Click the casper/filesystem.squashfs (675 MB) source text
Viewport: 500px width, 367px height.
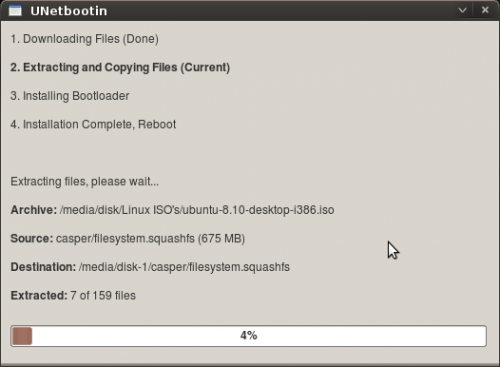click(150, 239)
